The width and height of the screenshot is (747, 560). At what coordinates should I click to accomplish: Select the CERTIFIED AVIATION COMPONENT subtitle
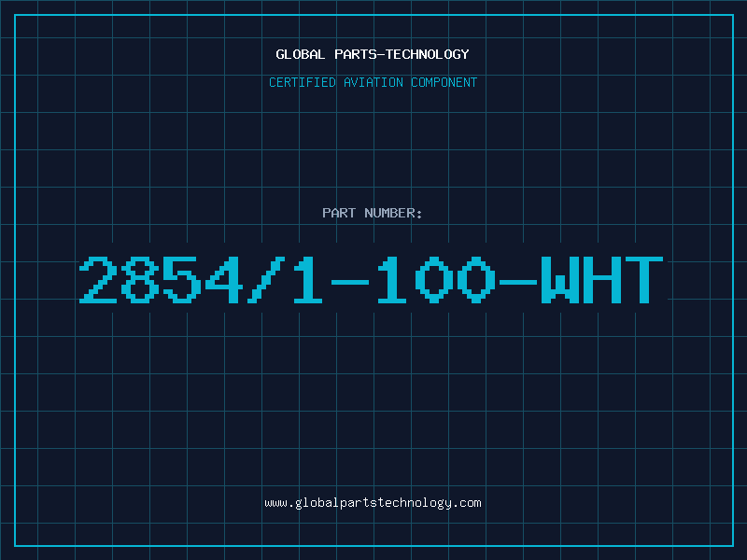(373, 82)
